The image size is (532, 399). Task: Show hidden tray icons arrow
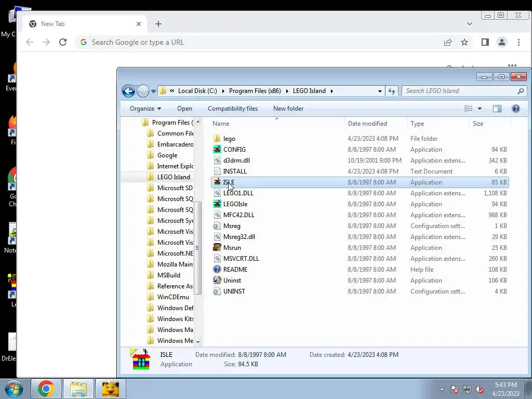(442, 389)
